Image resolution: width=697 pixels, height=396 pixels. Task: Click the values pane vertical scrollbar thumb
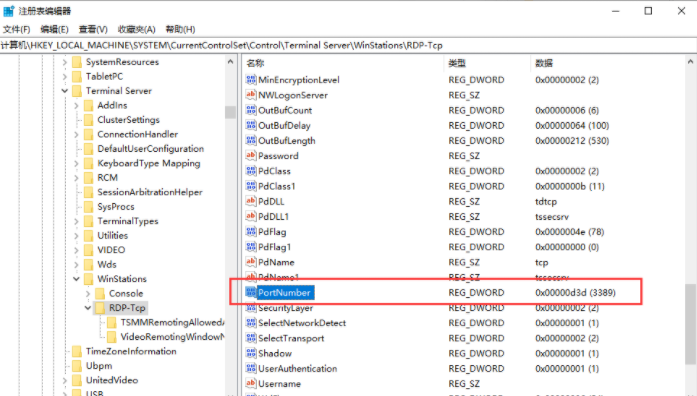[690, 323]
